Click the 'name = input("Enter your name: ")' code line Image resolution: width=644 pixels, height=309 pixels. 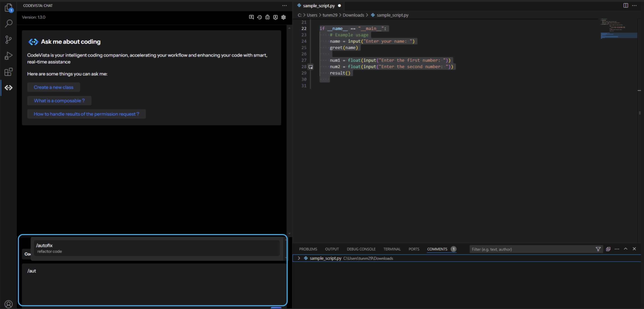[372, 41]
